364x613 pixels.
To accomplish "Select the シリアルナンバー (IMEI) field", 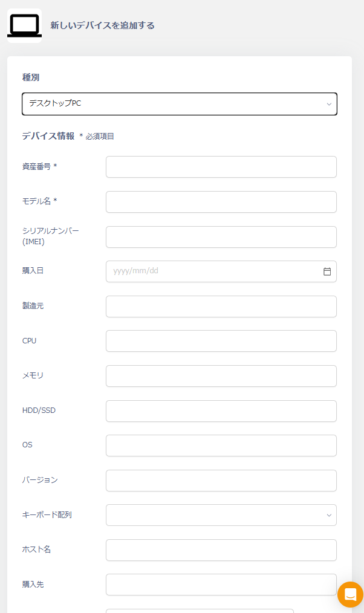I will click(221, 237).
